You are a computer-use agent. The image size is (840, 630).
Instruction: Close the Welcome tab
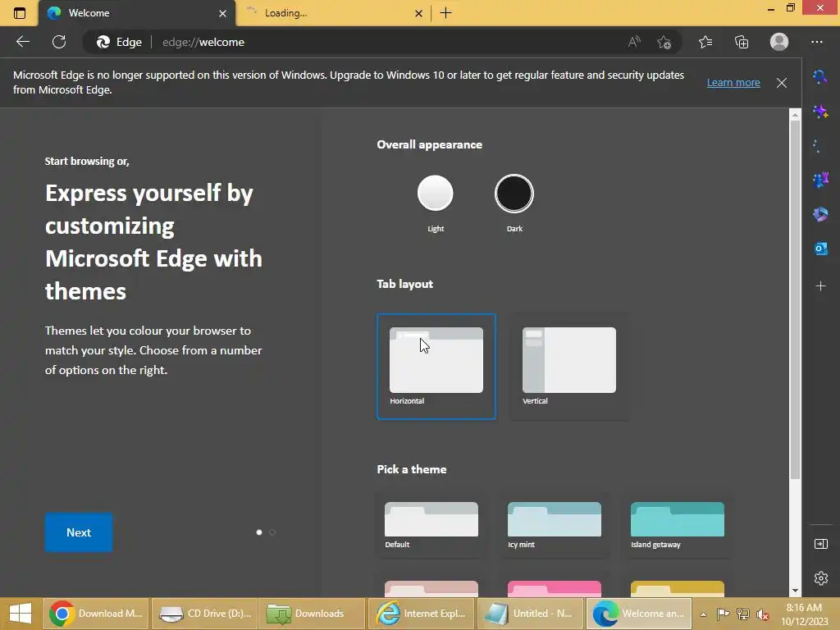(222, 13)
